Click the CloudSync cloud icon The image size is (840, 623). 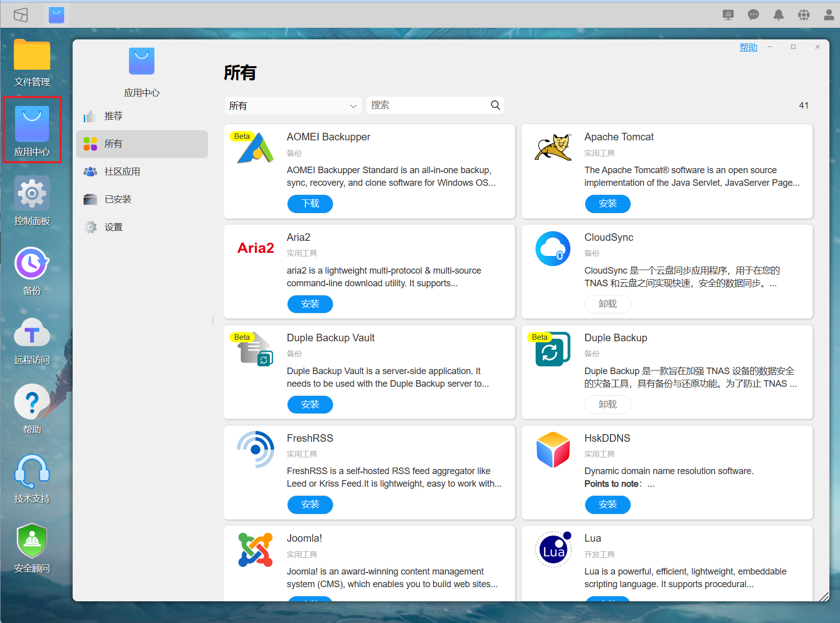point(553,248)
